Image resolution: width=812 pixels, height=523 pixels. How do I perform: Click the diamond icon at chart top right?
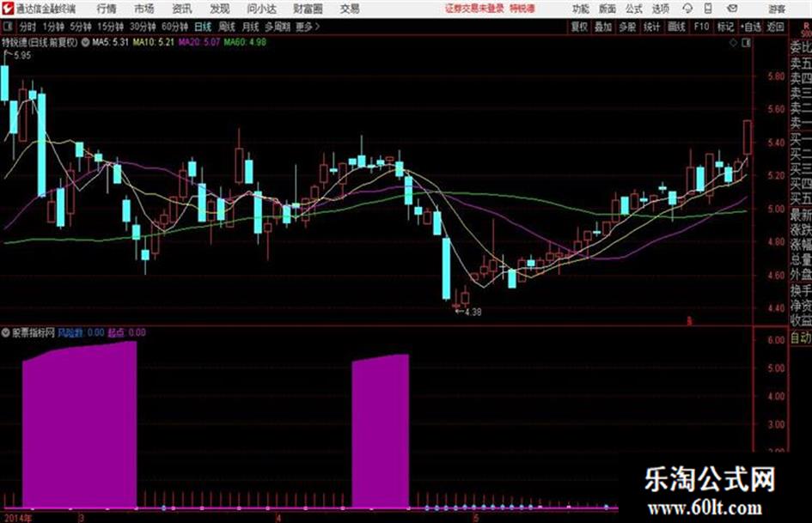click(733, 43)
